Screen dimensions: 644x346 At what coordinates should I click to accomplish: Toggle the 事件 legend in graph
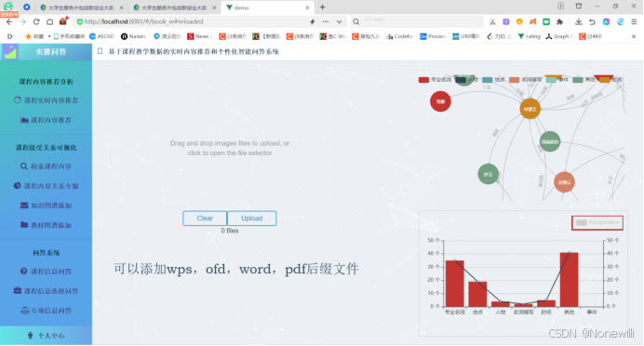pyautogui.click(x=557, y=80)
